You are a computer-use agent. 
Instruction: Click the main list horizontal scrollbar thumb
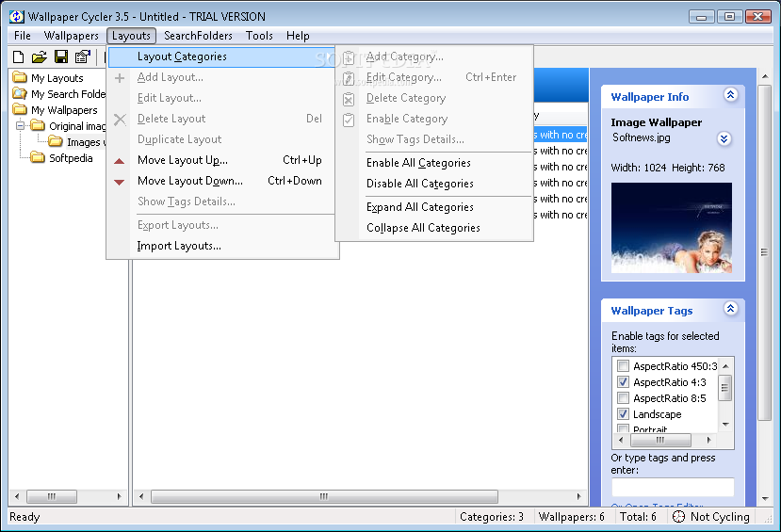tap(324, 496)
